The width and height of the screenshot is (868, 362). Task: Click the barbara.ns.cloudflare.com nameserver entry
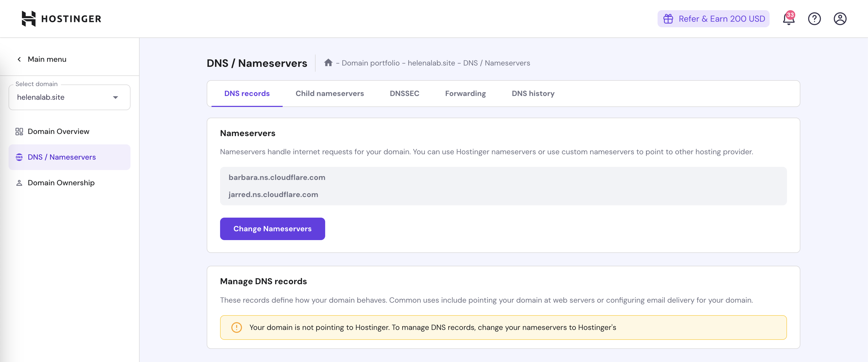pyautogui.click(x=277, y=178)
